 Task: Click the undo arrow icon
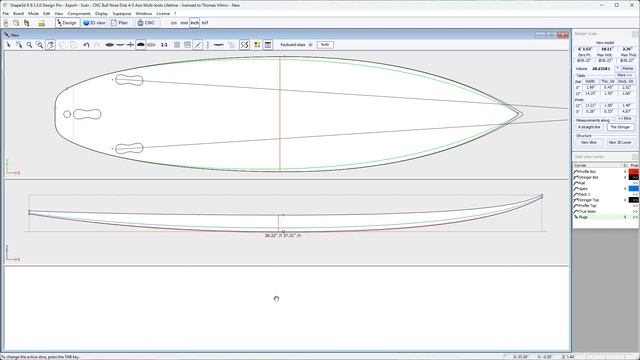[86, 44]
